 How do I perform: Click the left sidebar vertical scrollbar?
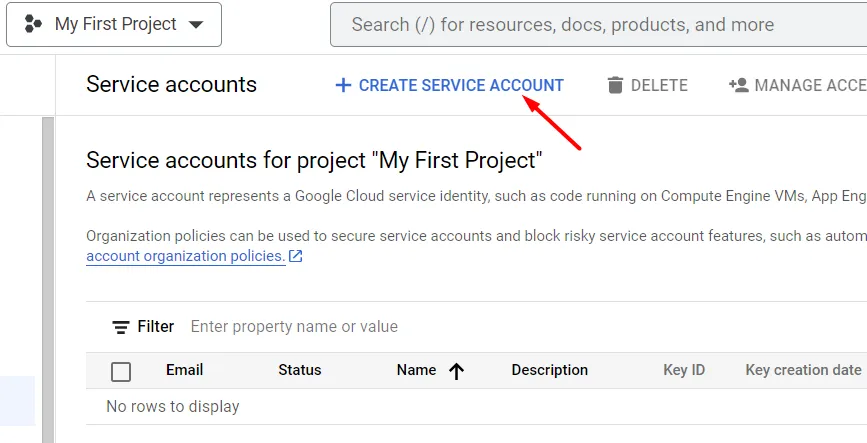48,280
